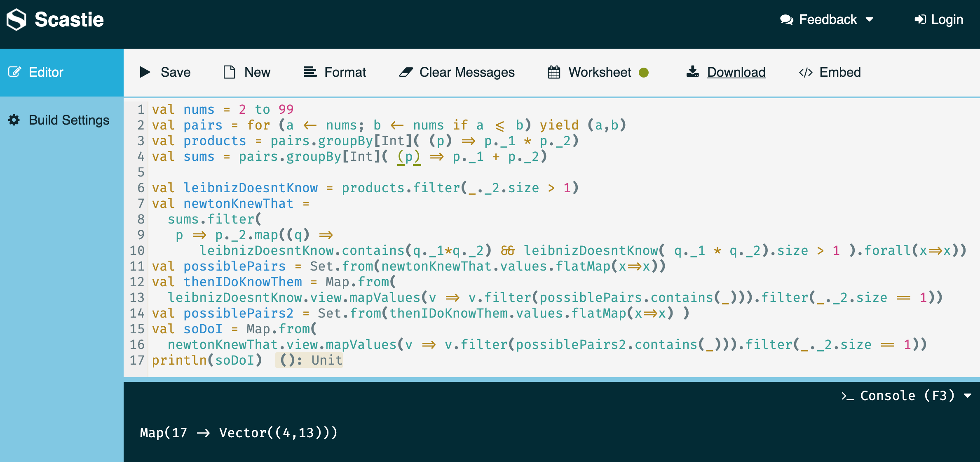Click the Login arrow icon

(920, 19)
